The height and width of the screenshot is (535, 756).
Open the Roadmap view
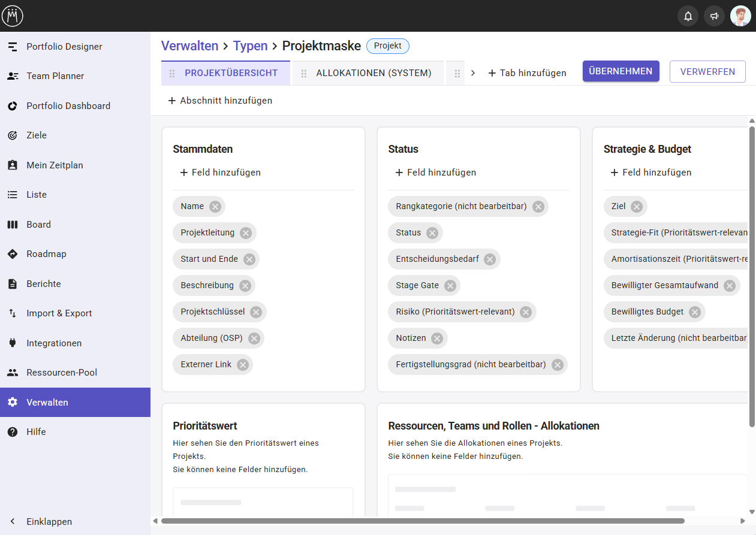(x=46, y=254)
